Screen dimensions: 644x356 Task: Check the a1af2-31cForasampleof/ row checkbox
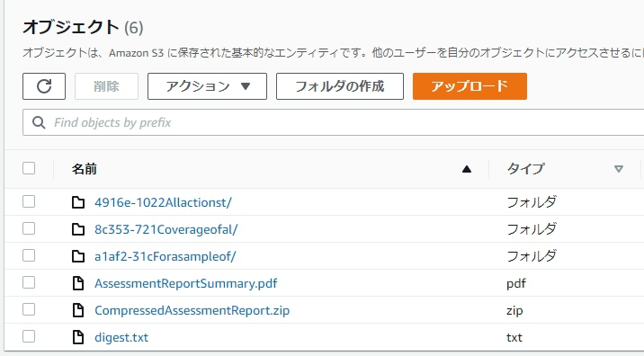pyautogui.click(x=29, y=255)
